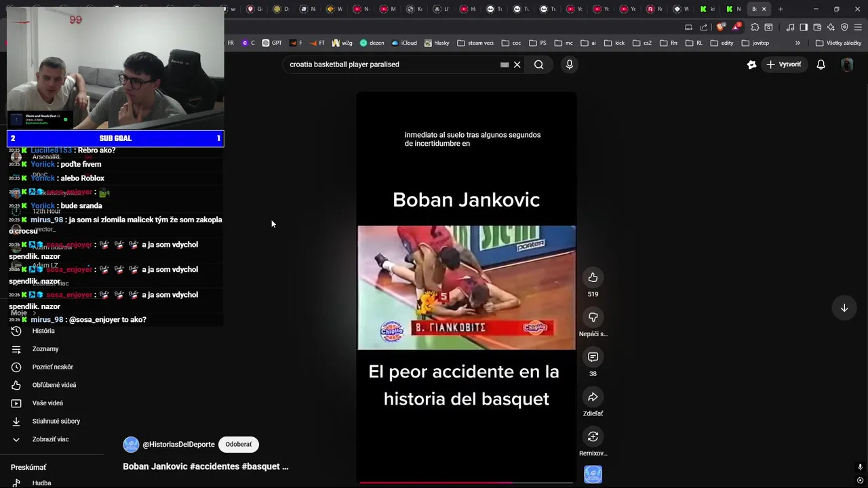The image size is (868, 488).
Task: Open the Brave Shields lion icon
Action: pos(720,27)
